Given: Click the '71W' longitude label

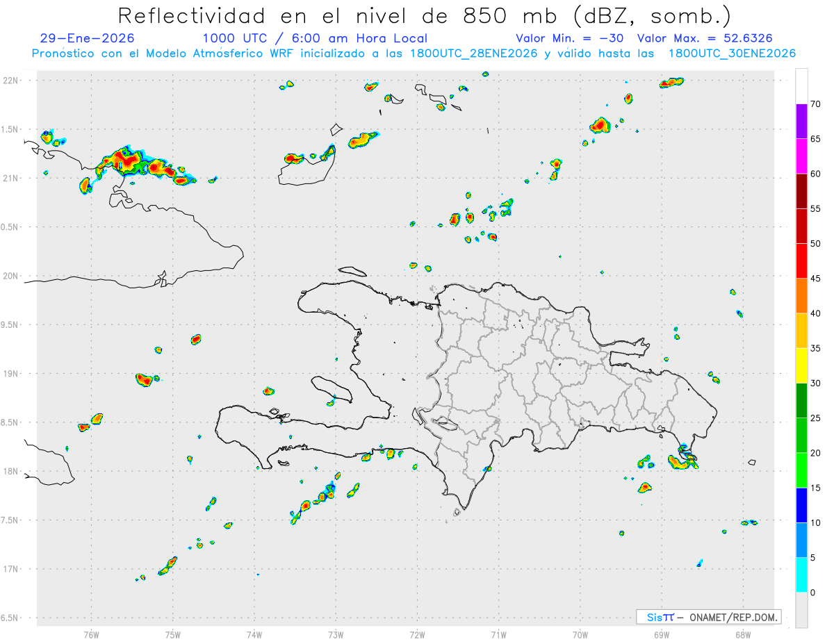Looking at the screenshot, I should coord(498,635).
